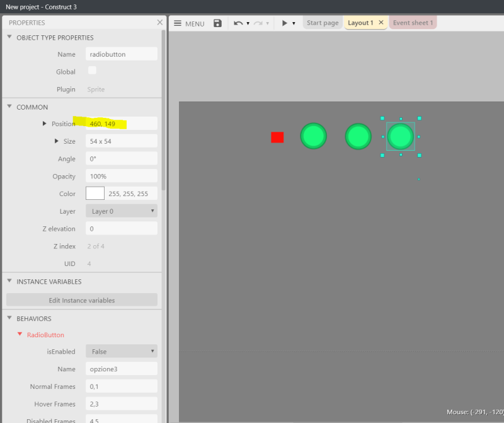The height and width of the screenshot is (423, 504).
Task: Click the Hover Frames field
Action: pos(122,403)
